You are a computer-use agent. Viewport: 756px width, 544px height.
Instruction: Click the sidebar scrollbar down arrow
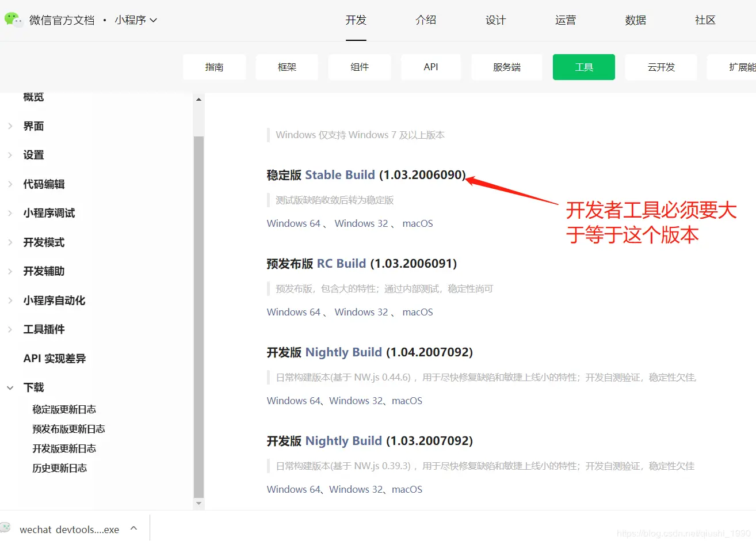[x=199, y=504]
